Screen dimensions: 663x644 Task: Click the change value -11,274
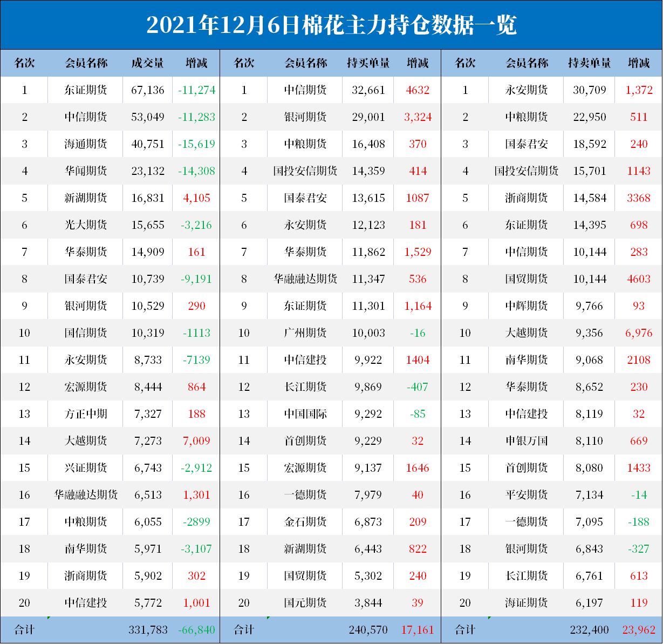(x=197, y=90)
